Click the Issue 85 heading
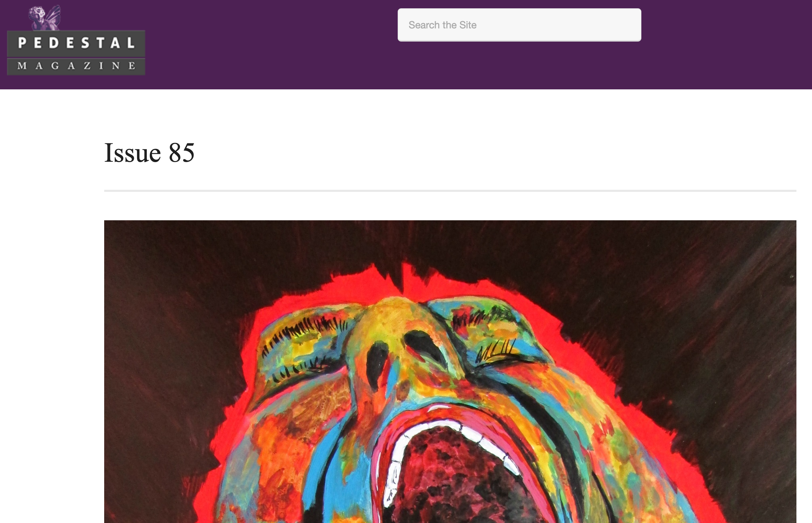 (149, 153)
